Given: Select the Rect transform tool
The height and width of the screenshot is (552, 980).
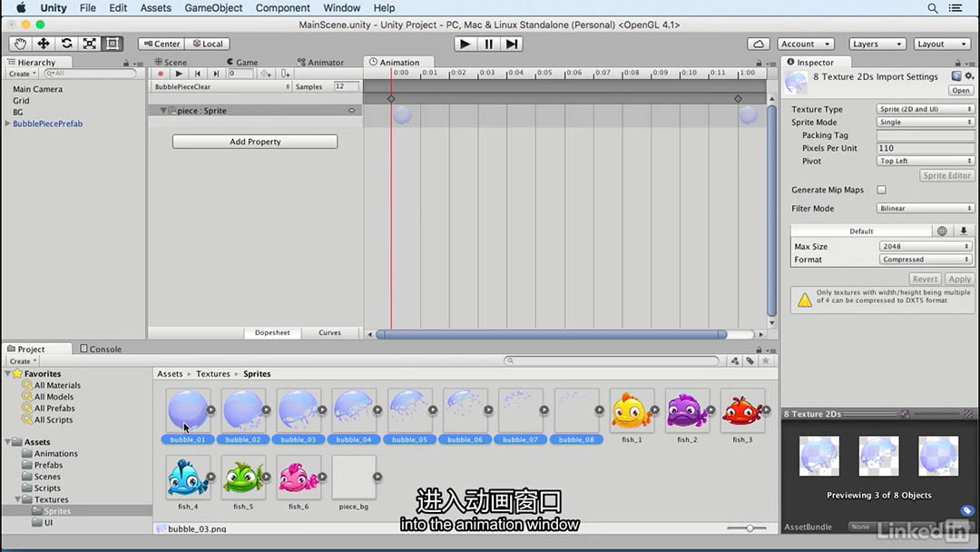Looking at the screenshot, I should [x=113, y=44].
